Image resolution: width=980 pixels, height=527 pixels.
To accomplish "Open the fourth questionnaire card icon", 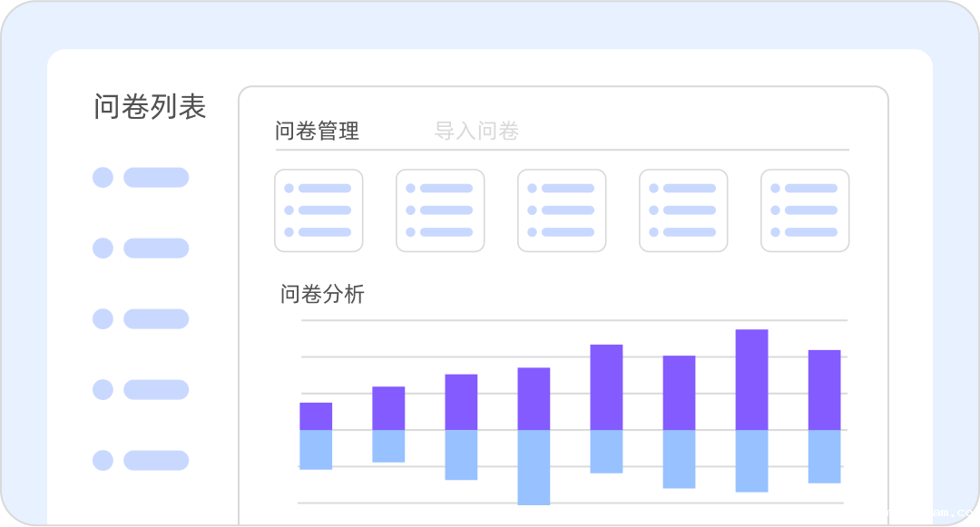I will click(682, 210).
